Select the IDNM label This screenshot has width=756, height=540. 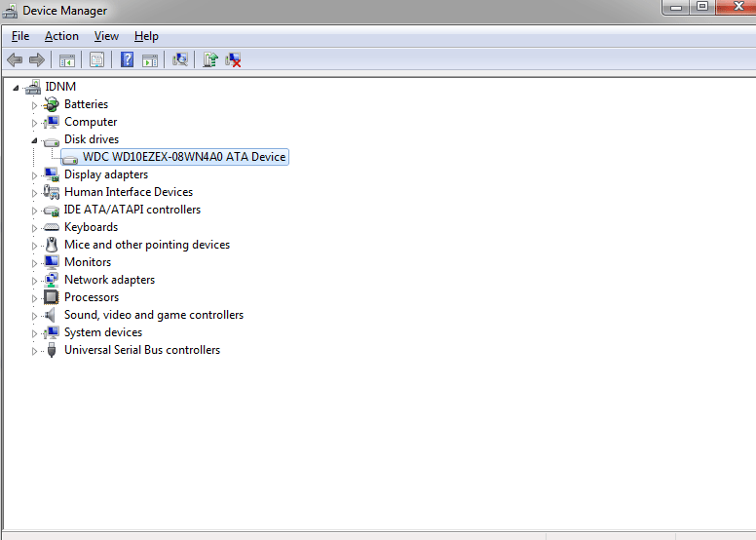click(60, 87)
